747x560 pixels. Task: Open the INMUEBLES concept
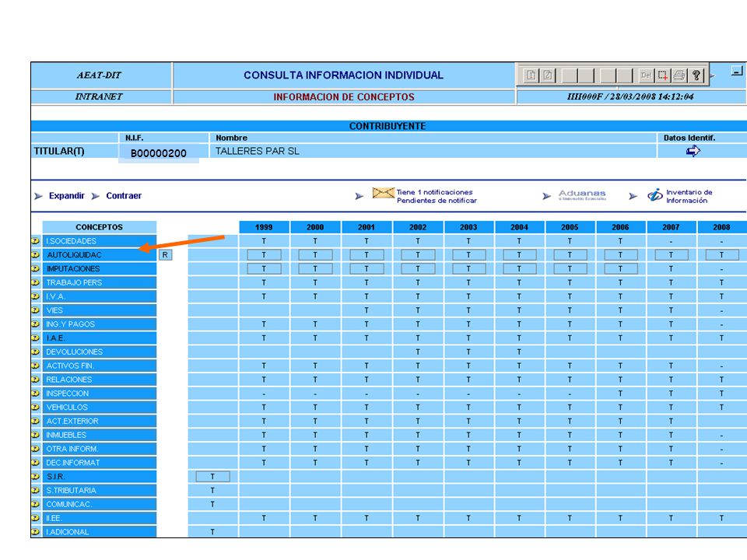coord(100,435)
